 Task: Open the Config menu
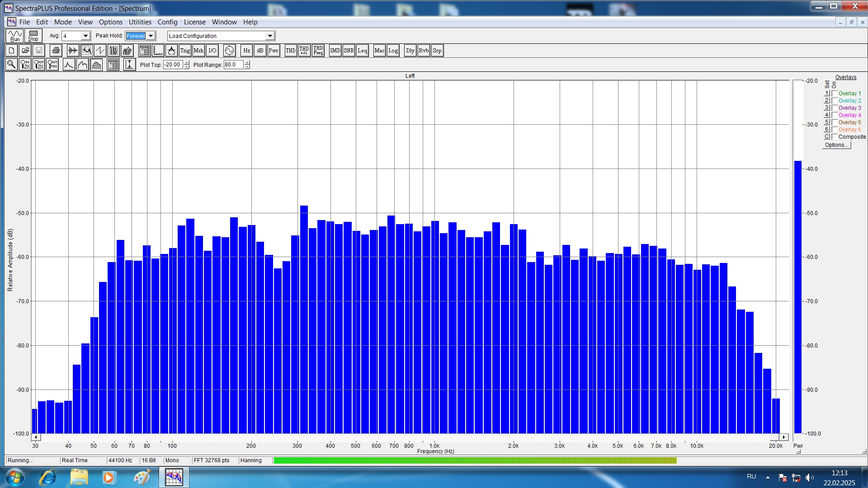point(167,22)
